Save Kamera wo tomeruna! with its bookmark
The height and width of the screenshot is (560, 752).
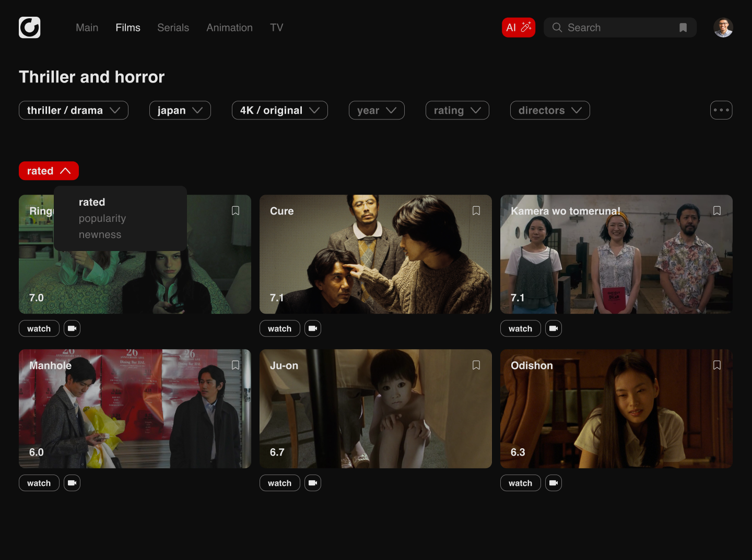coord(717,211)
